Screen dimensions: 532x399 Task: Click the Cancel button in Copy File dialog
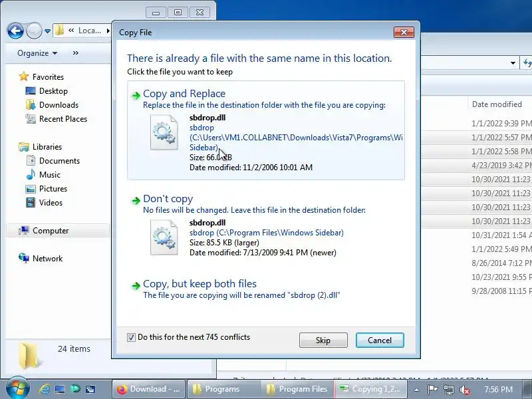pos(380,340)
